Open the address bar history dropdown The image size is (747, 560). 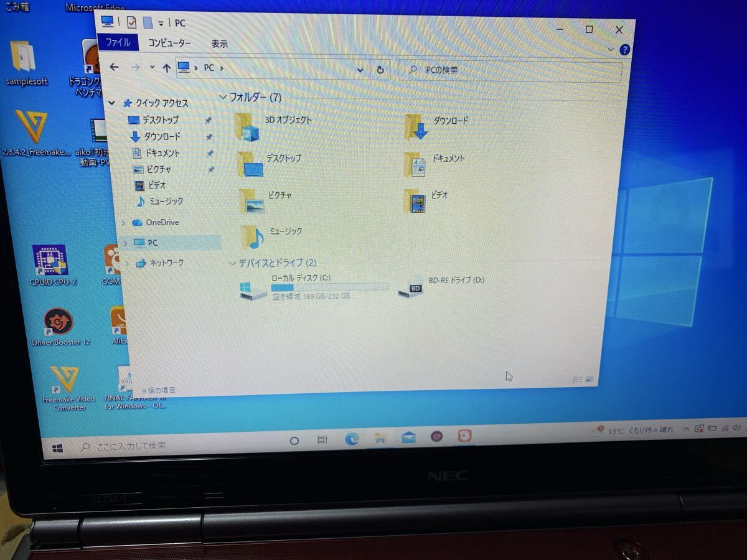(x=360, y=70)
